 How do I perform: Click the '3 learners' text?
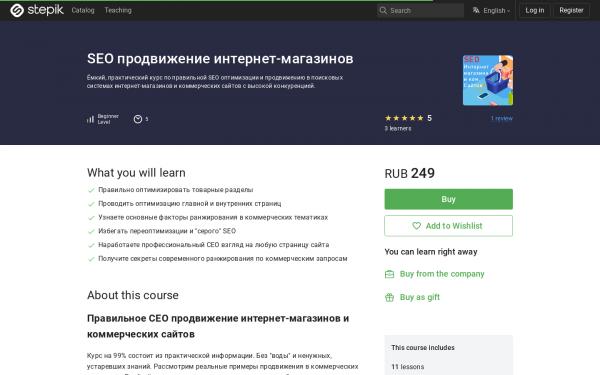(x=398, y=129)
